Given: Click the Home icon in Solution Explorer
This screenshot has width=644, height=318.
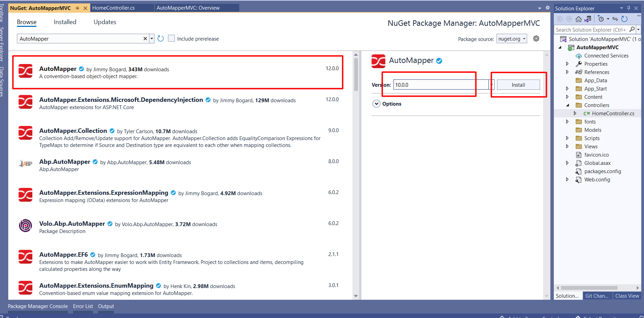Looking at the screenshot, I should (x=579, y=19).
